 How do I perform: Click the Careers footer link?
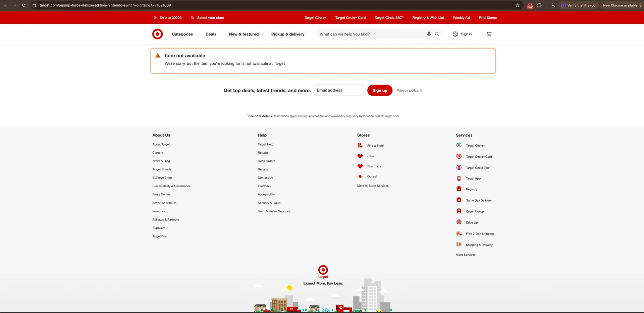[x=158, y=153]
